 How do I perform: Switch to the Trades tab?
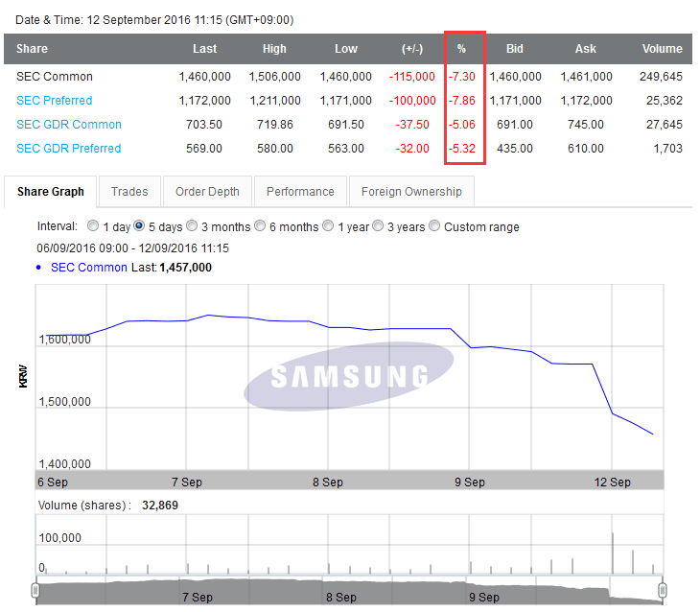coord(129,192)
